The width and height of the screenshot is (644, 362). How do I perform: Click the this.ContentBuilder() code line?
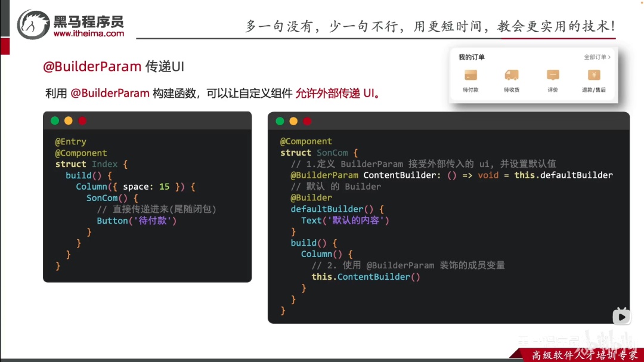(366, 277)
